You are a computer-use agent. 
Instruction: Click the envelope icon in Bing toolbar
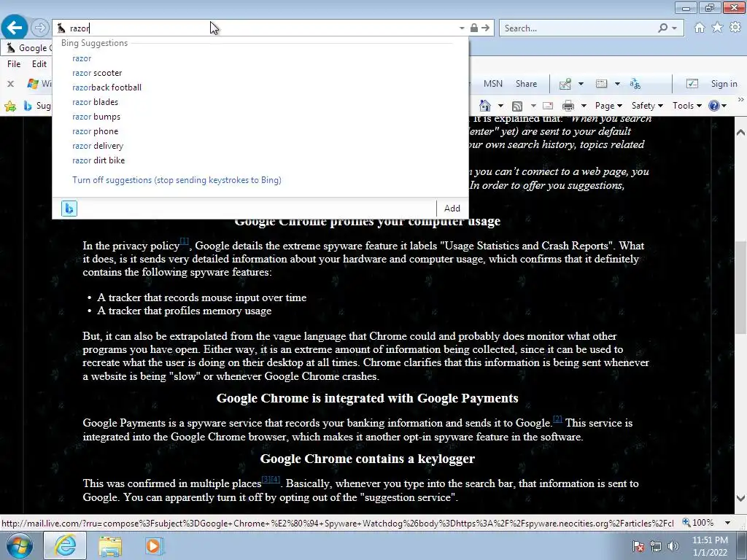602,84
